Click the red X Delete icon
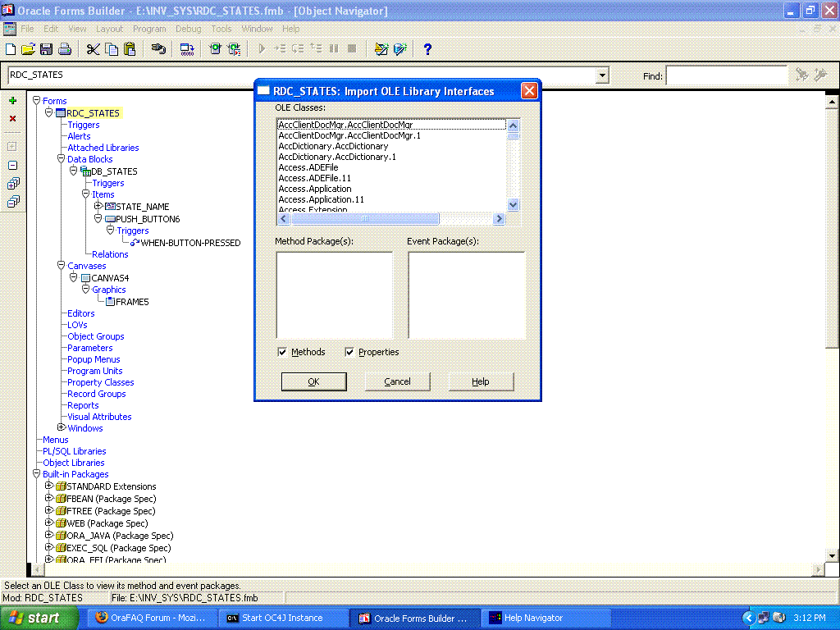 point(13,118)
